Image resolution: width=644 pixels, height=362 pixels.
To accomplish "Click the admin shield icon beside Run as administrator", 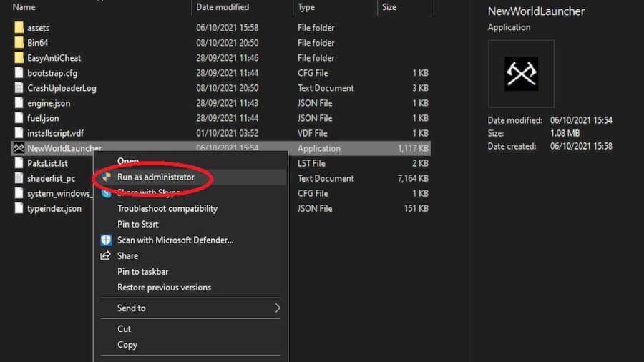I will click(107, 177).
